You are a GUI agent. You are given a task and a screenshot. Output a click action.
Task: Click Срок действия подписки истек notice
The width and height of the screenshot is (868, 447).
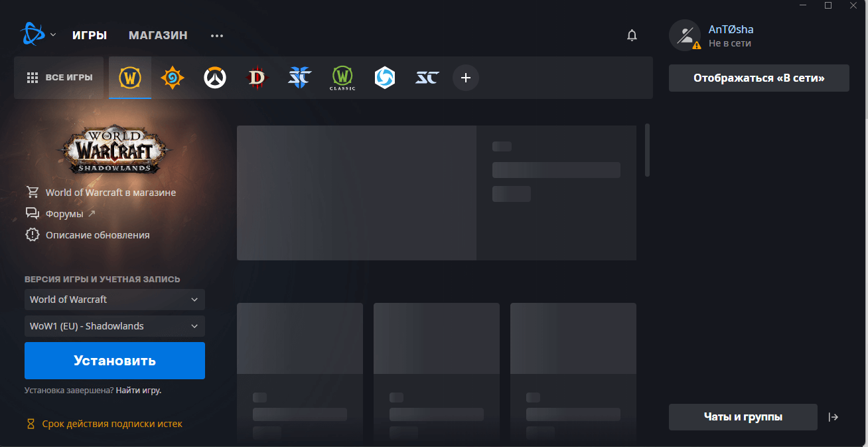pyautogui.click(x=112, y=424)
